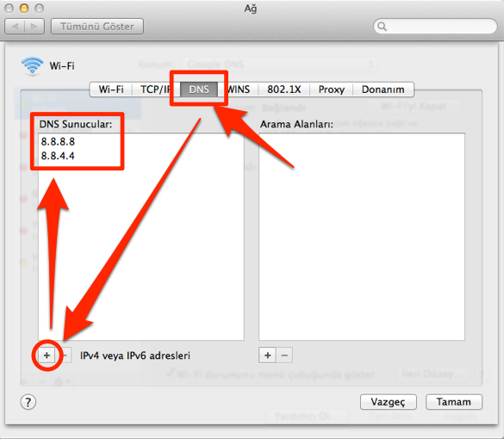Switch to the Proxy tab
The height and width of the screenshot is (439, 504).
tap(332, 90)
